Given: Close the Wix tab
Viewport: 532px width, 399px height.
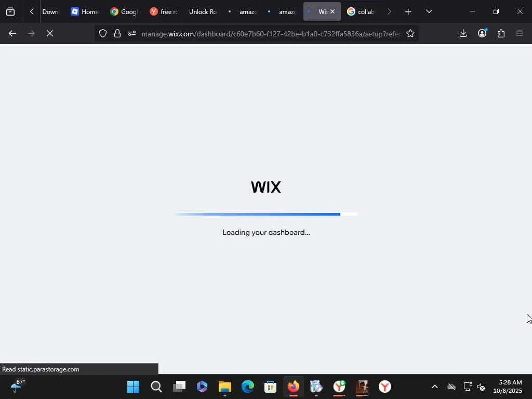Looking at the screenshot, I should point(332,11).
